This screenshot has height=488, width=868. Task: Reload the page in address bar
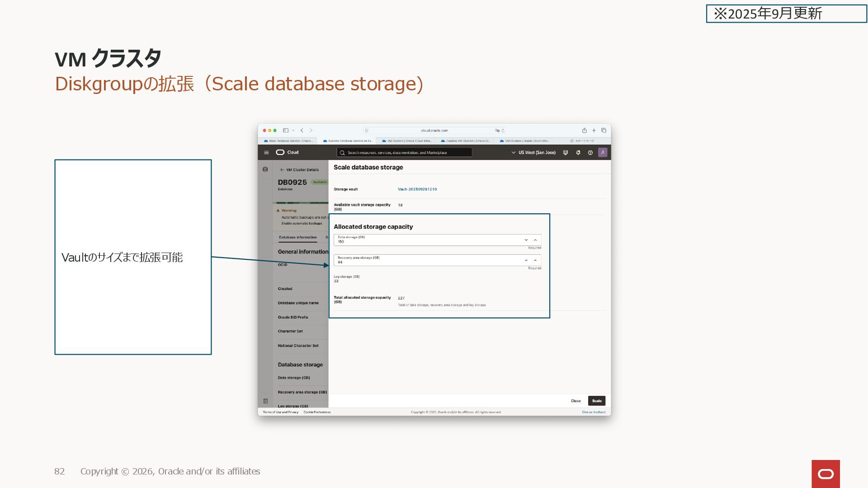pyautogui.click(x=503, y=131)
